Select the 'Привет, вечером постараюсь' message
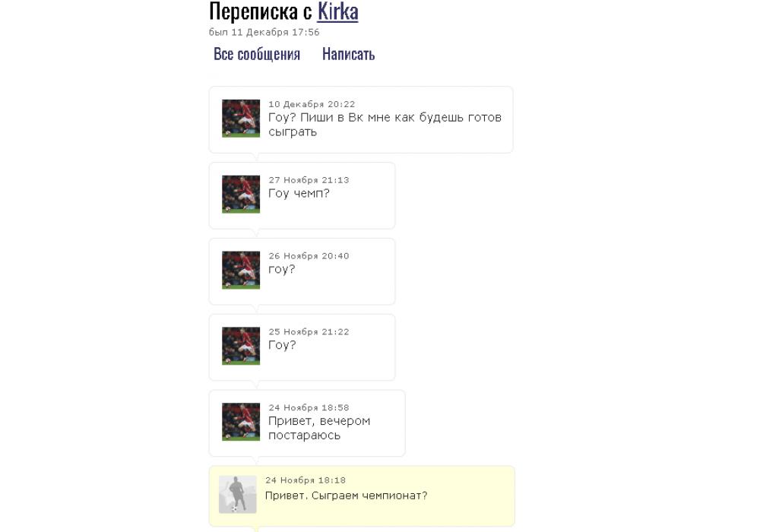 307,423
